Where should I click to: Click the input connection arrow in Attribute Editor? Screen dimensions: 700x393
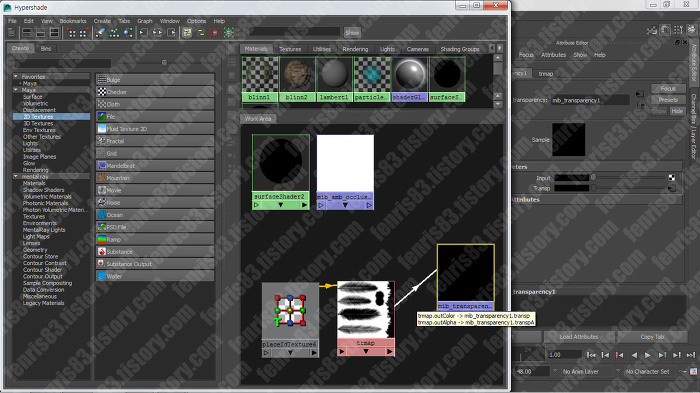(640, 94)
